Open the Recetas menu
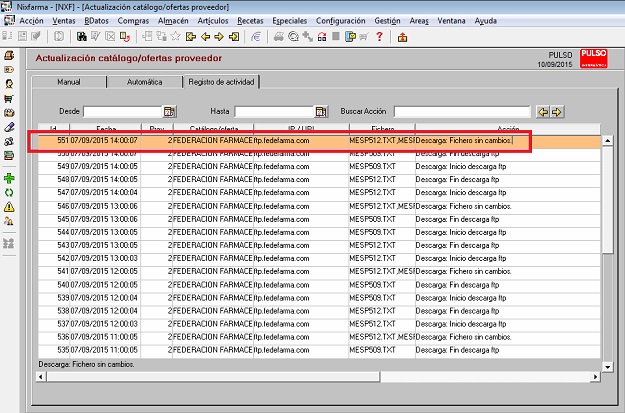 point(250,21)
